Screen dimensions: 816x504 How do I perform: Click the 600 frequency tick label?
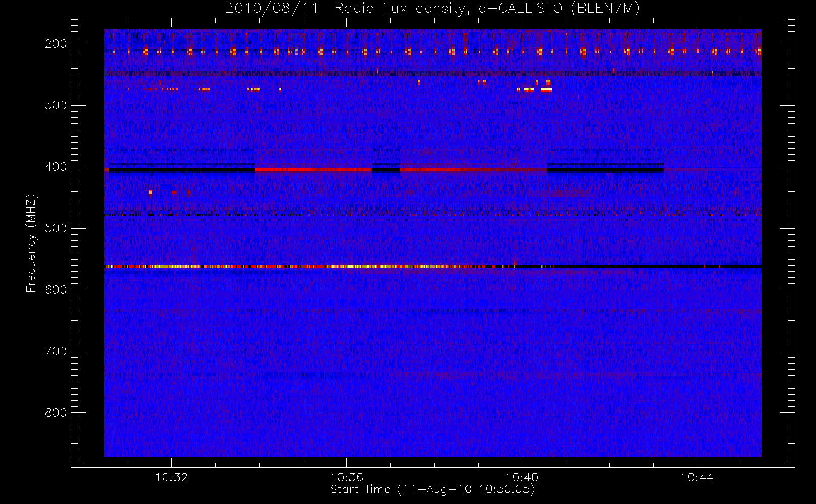55,290
